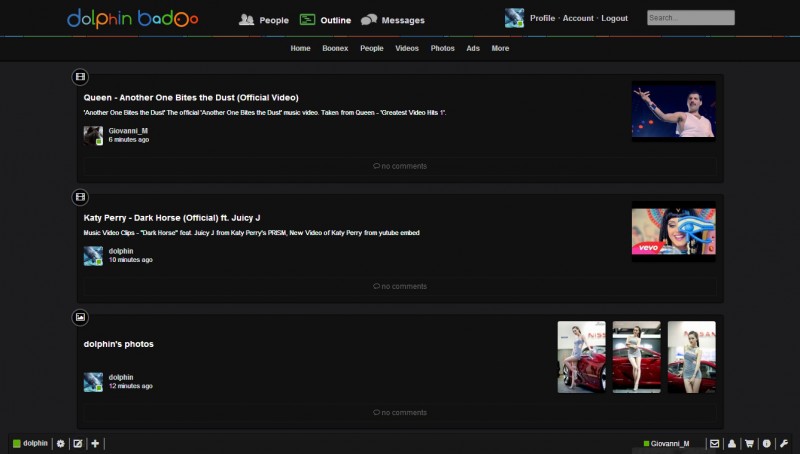
Task: Click the '12 minutes ago' timestamp
Action: (131, 386)
